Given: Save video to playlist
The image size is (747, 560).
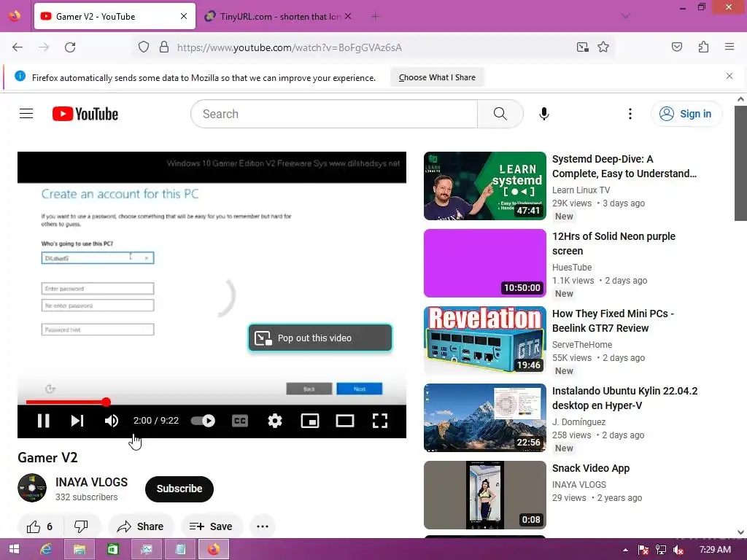Looking at the screenshot, I should click(211, 526).
